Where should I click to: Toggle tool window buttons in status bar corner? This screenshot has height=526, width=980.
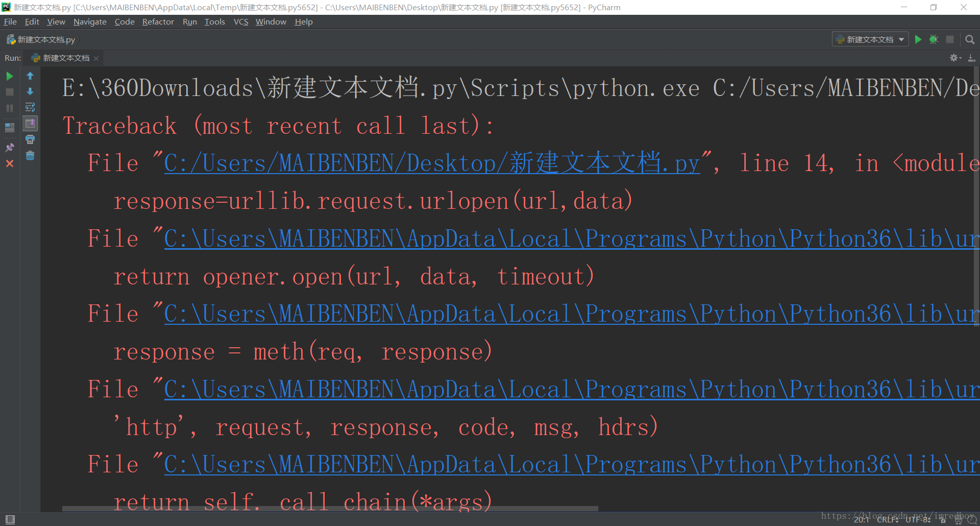(10, 519)
